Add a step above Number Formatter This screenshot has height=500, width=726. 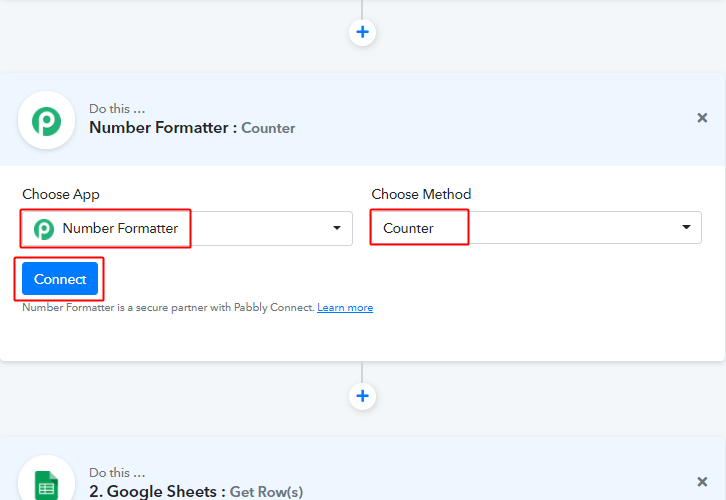point(362,32)
